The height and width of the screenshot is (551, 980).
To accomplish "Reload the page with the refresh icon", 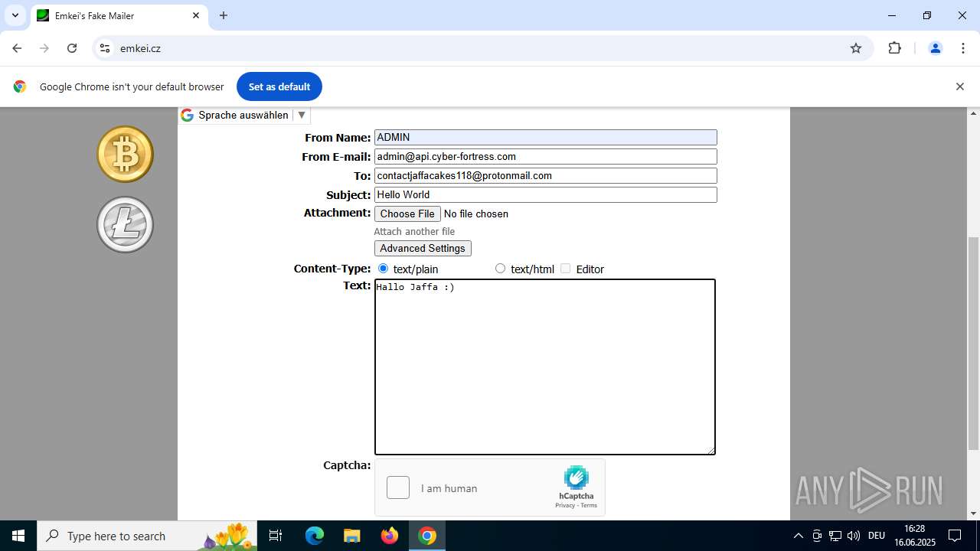I will pos(72,48).
